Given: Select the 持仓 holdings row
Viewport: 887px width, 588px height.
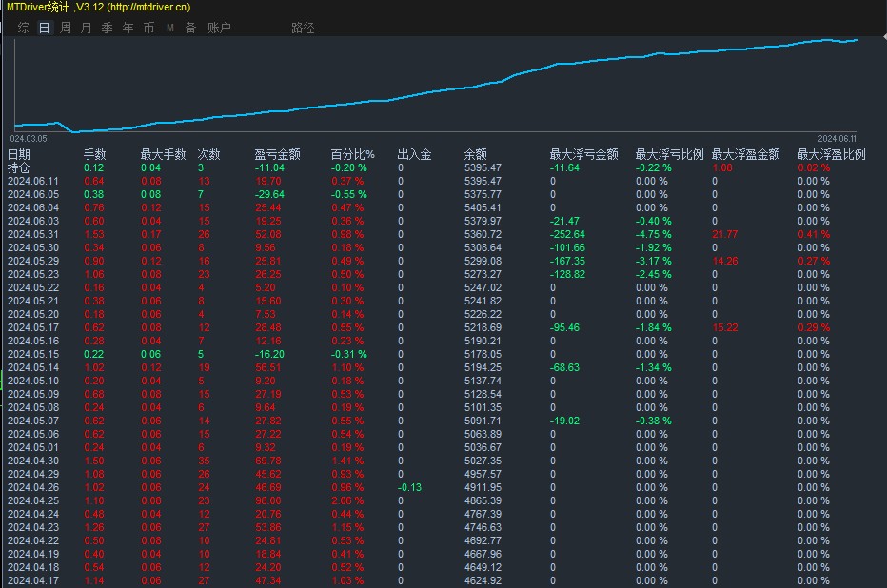Looking at the screenshot, I should click(19, 167).
